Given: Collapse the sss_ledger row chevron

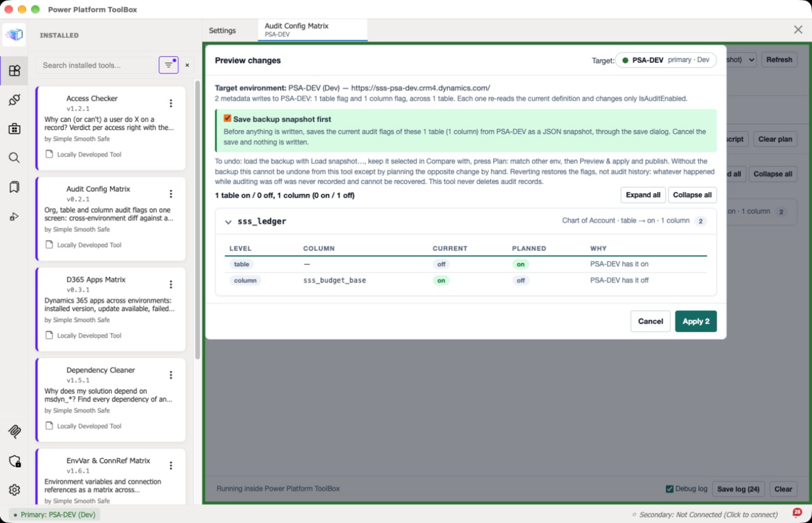Looking at the screenshot, I should [228, 222].
